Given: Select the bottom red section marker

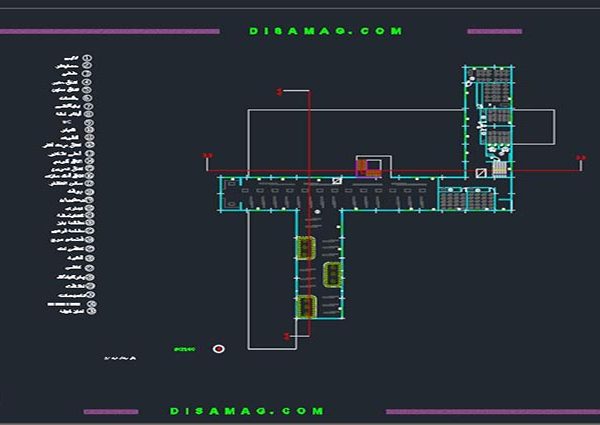Looking at the screenshot, I should pyautogui.click(x=287, y=336).
